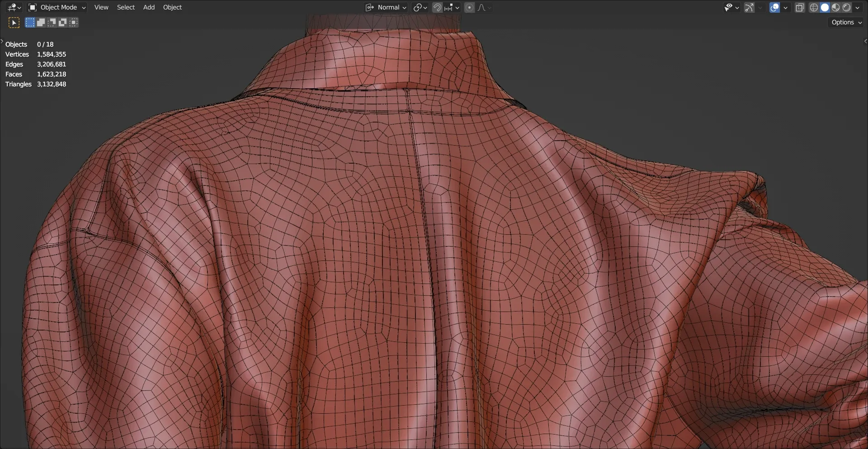Expand the left toolbar arrow
Viewport: 868px width, 449px height.
click(2, 41)
